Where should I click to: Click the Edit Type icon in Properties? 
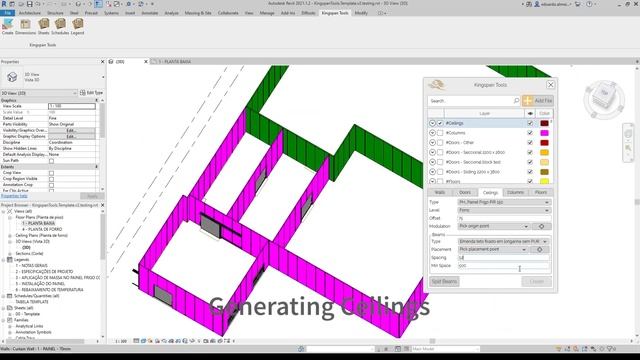(x=82, y=93)
